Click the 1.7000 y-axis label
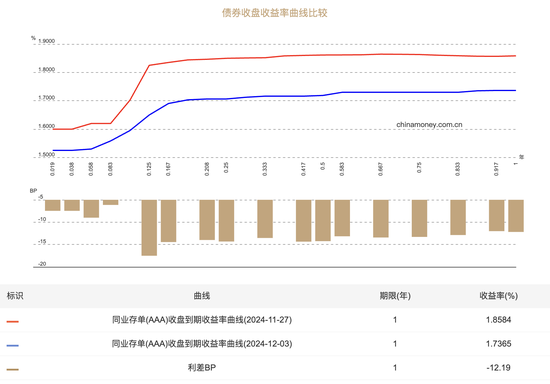Image resolution: width=550 pixels, height=384 pixels. tap(47, 98)
